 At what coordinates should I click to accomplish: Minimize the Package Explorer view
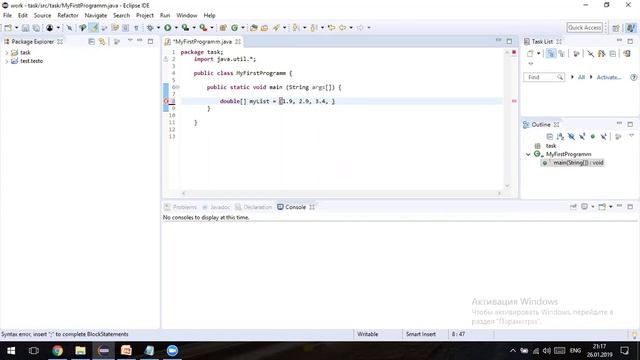click(140, 41)
